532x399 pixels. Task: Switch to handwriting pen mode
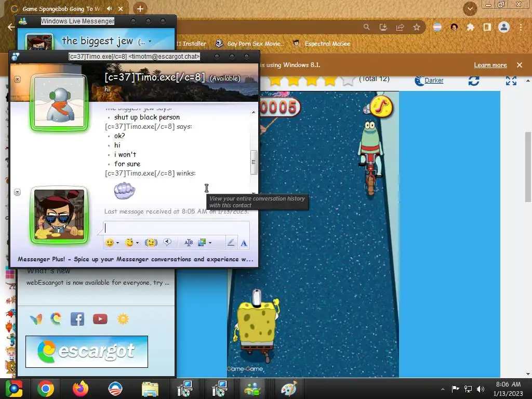[x=231, y=243]
